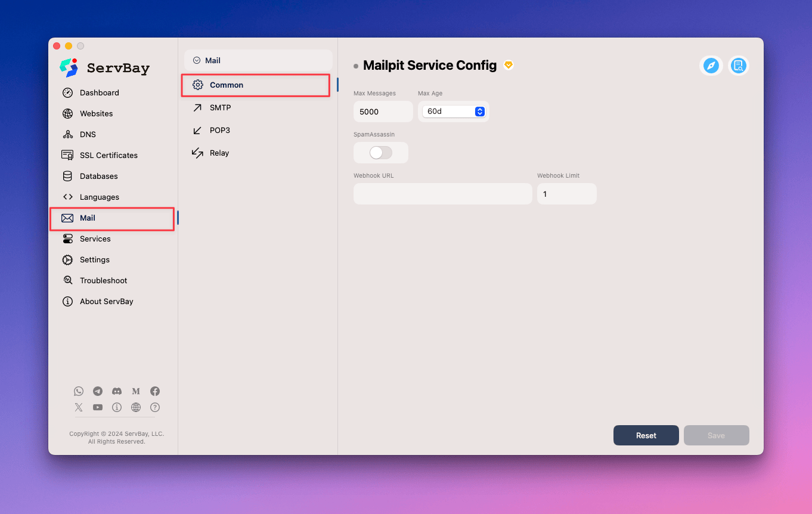The height and width of the screenshot is (514, 812).
Task: Click the ServBay Discord icon
Action: (x=117, y=391)
